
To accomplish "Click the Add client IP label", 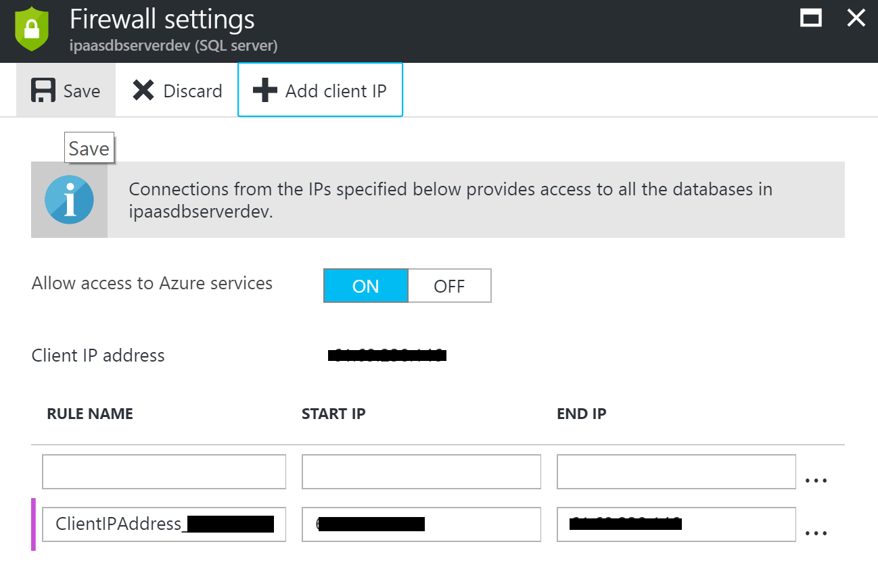I will click(336, 91).
